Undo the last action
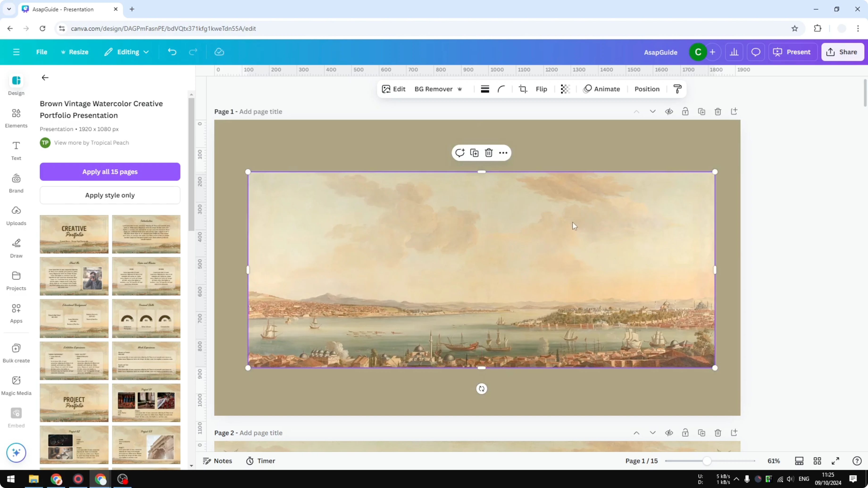This screenshot has height=488, width=868. coord(172,52)
